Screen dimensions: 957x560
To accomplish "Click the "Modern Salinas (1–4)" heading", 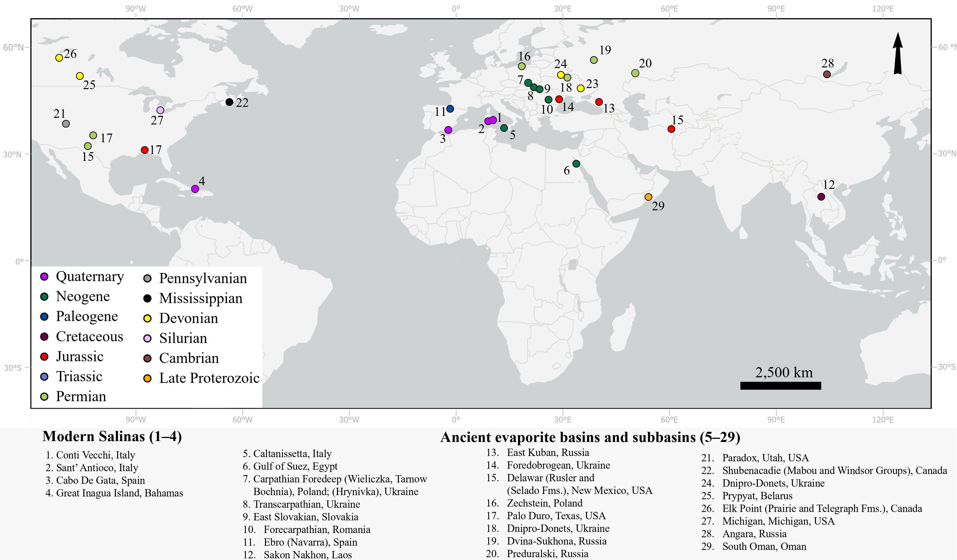I will [112, 437].
